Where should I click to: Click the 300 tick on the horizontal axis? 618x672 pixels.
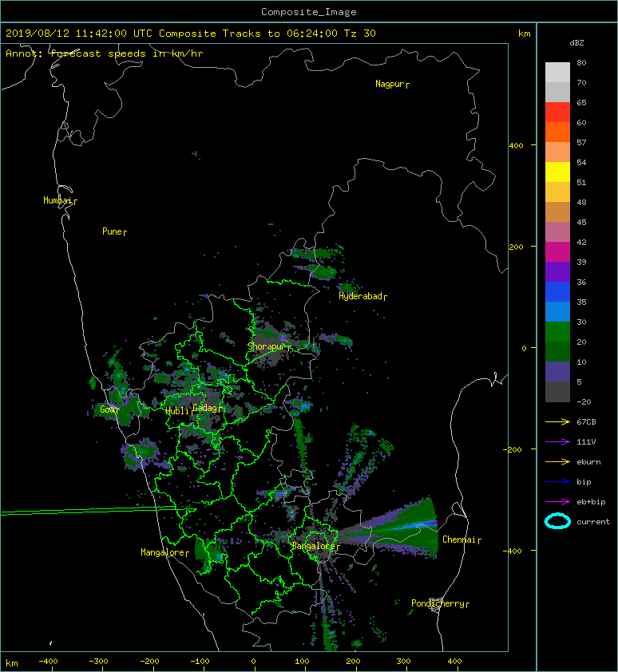[x=403, y=662]
